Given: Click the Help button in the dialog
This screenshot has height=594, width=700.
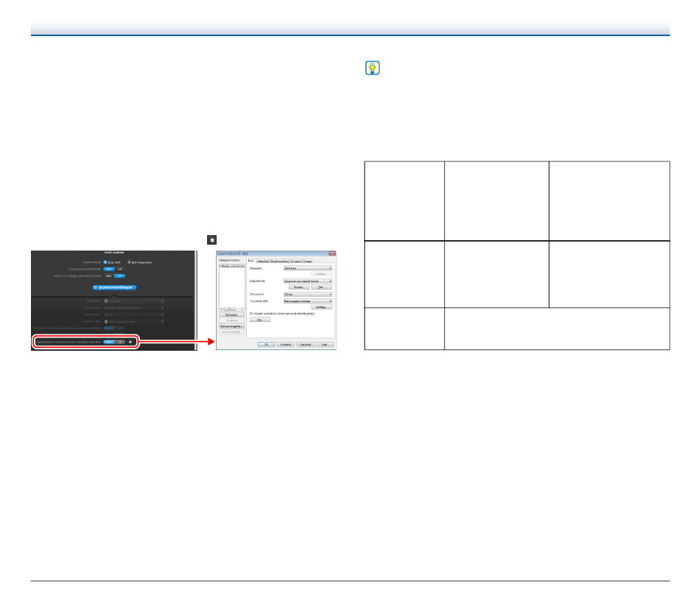Looking at the screenshot, I should pos(324,344).
